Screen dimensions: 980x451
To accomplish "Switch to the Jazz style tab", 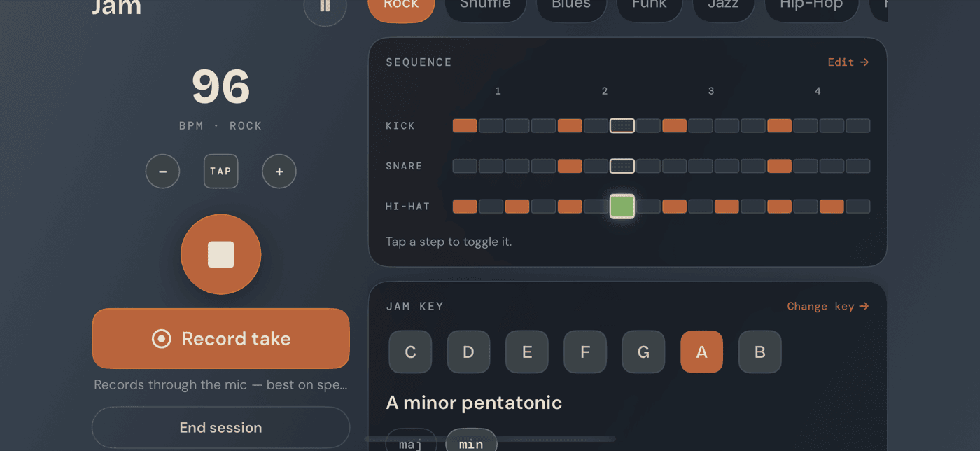I will [x=723, y=7].
